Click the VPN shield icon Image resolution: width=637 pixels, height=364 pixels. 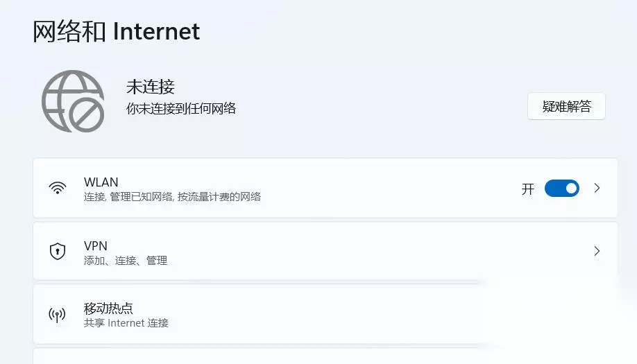click(57, 252)
